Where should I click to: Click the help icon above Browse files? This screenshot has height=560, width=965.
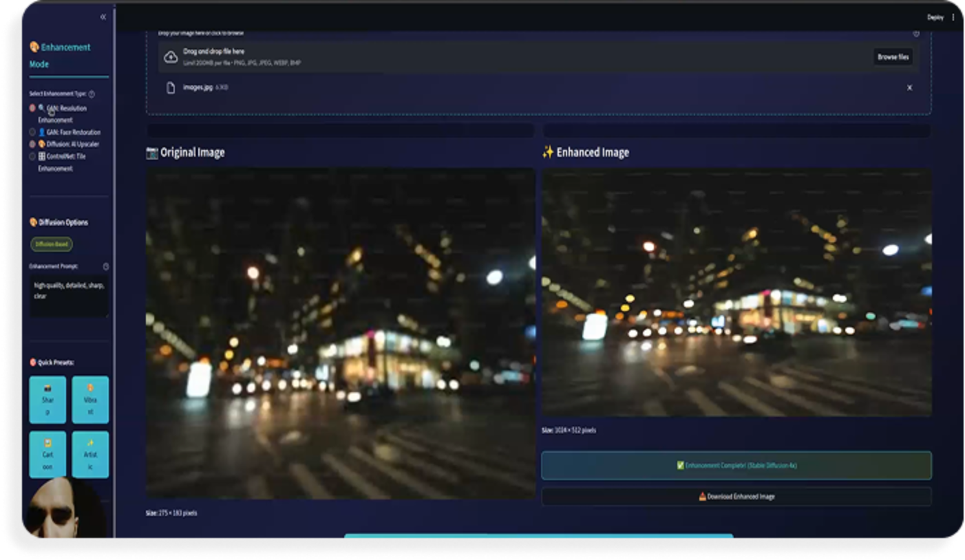[x=915, y=34]
